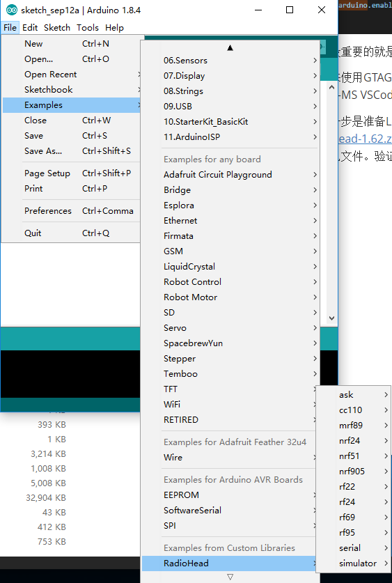Click the Arduino editor scrollbar down arrow

coord(332,318)
